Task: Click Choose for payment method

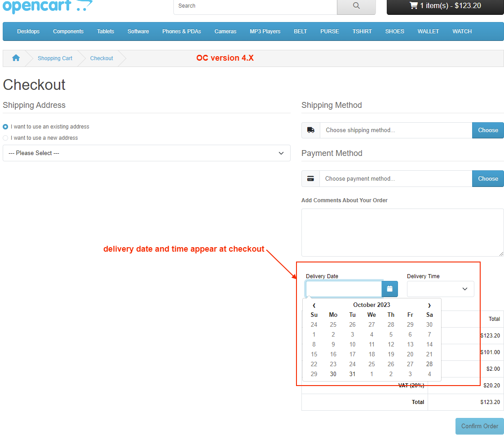Action: [x=488, y=178]
